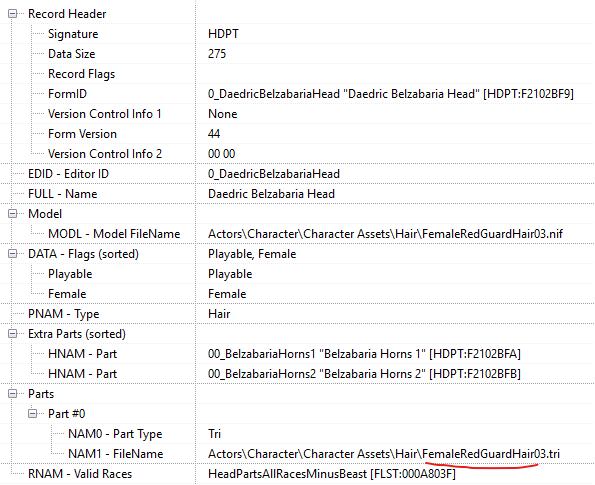Click the FemaleRedGuardHair03.tri file path
This screenshot has width=595, height=485.
(x=384, y=454)
